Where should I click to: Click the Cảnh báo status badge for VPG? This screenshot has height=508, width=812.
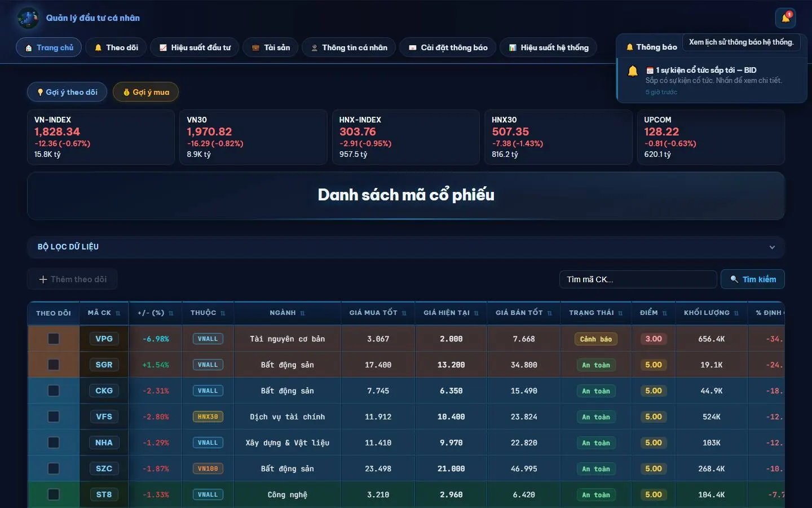(x=596, y=339)
